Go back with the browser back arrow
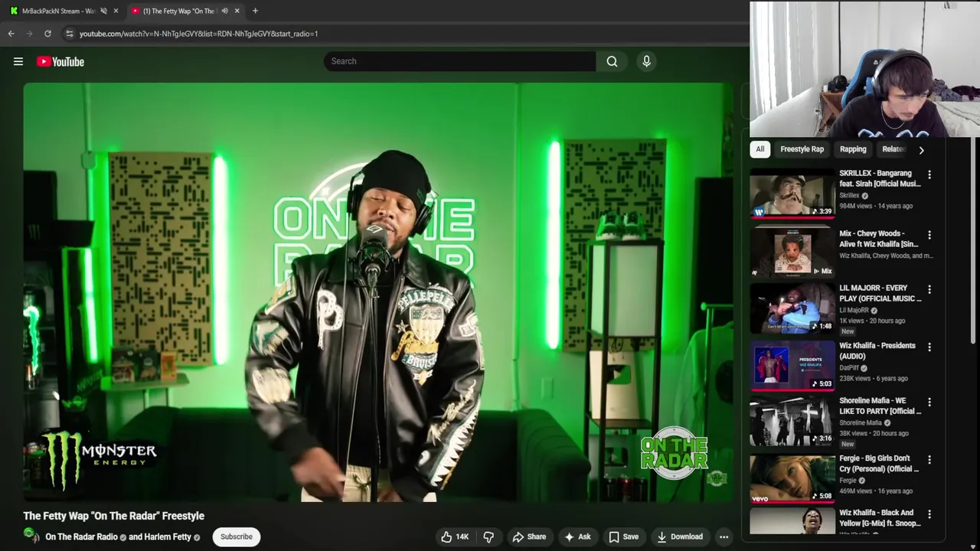This screenshot has width=980, height=551. pos(11,34)
